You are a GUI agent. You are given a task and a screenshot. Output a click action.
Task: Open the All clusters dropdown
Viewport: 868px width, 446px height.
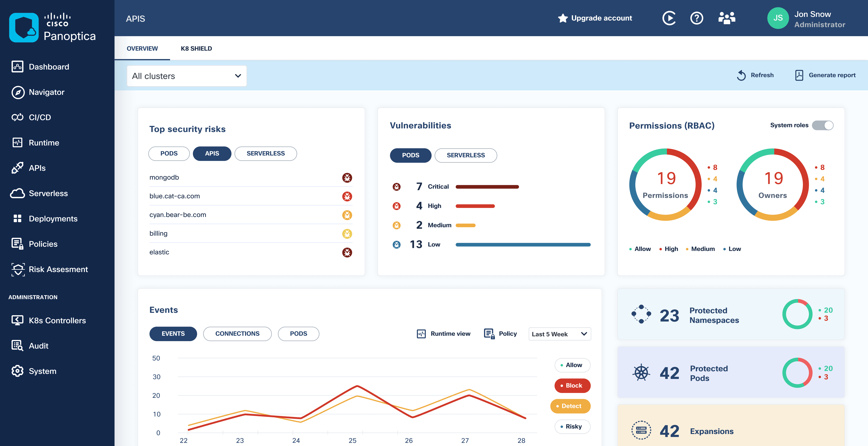187,76
